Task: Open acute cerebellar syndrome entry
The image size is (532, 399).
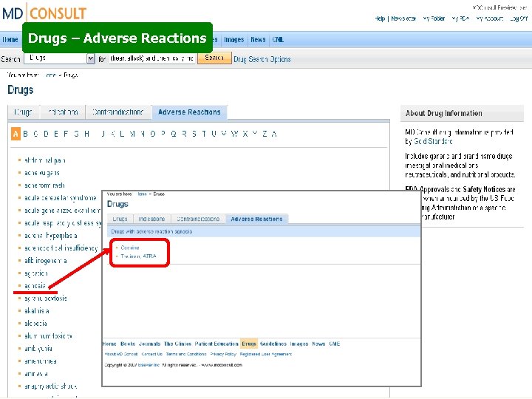Action: tap(61, 198)
